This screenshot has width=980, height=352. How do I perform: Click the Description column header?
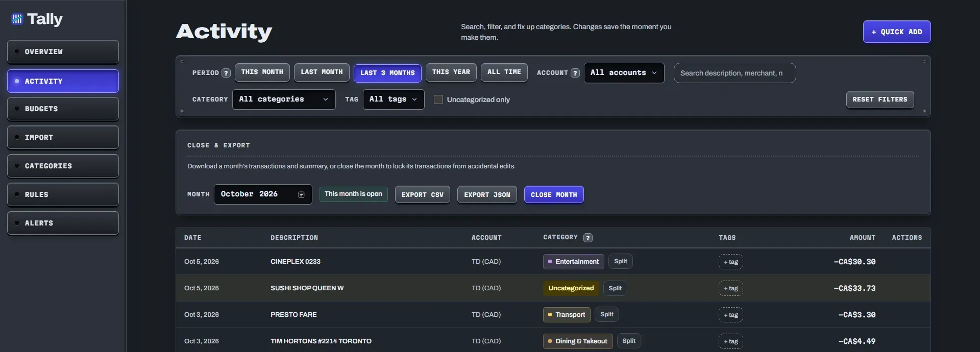pos(294,238)
